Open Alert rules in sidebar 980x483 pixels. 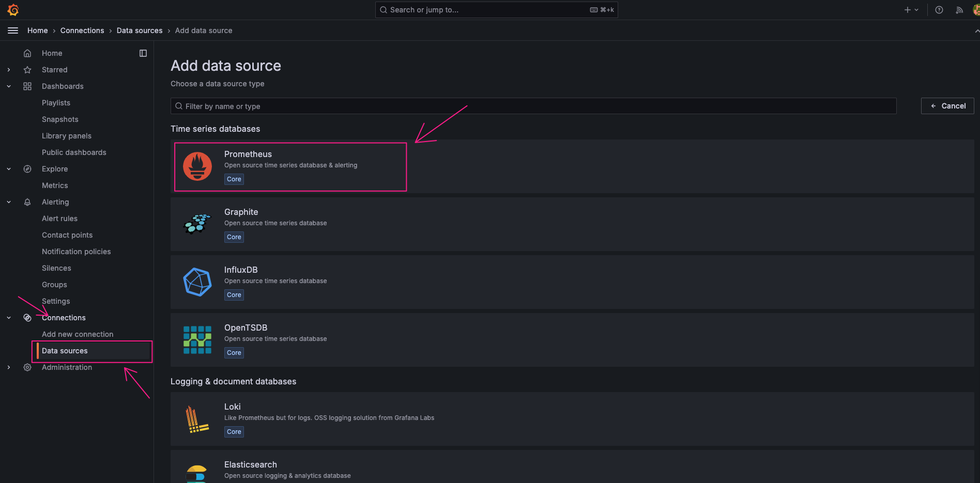tap(59, 219)
